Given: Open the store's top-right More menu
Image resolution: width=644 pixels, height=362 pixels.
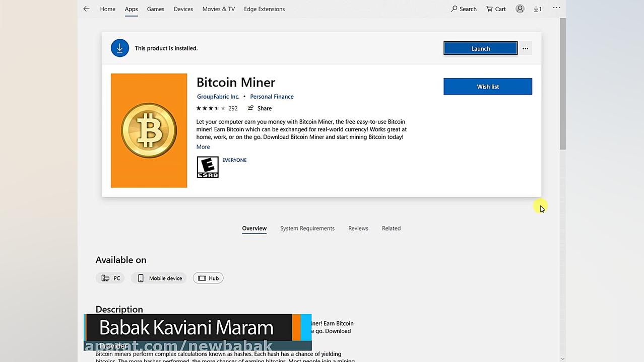Looking at the screenshot, I should pyautogui.click(x=556, y=8).
